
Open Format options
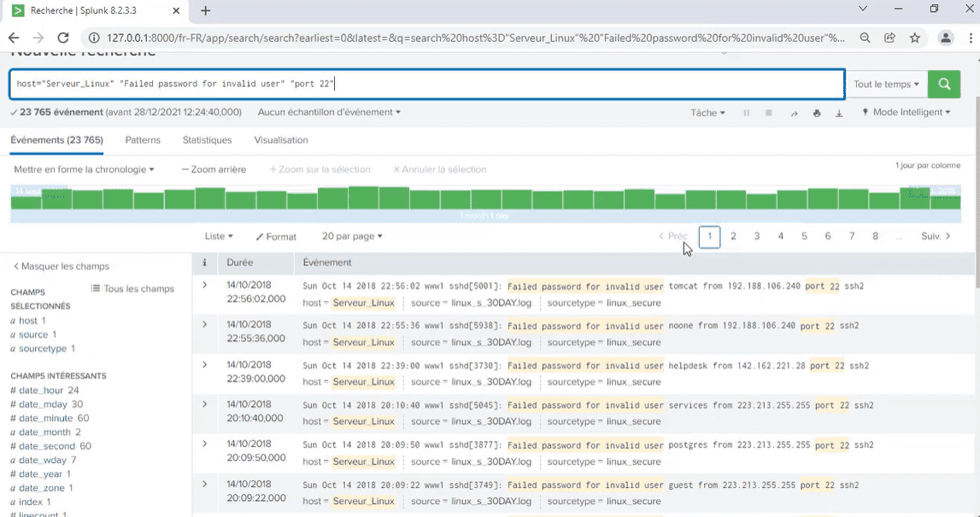click(276, 237)
